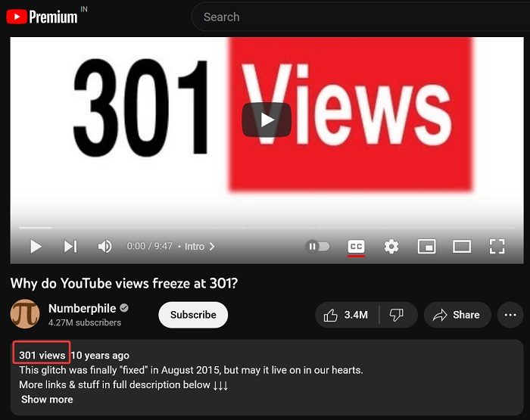Seek along the video progress bar
Screen dimensions: 530x420
(267, 228)
